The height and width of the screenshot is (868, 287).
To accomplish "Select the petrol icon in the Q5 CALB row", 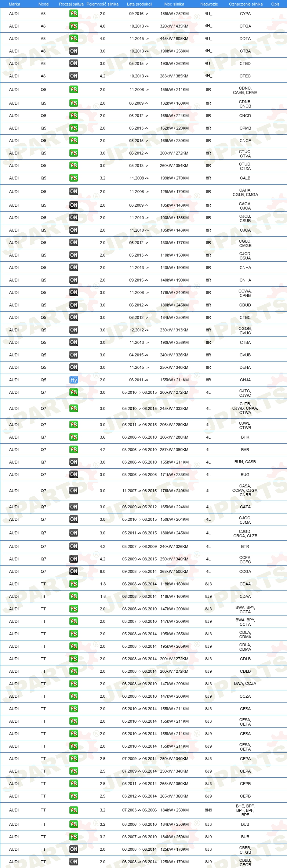I will 74,178.
